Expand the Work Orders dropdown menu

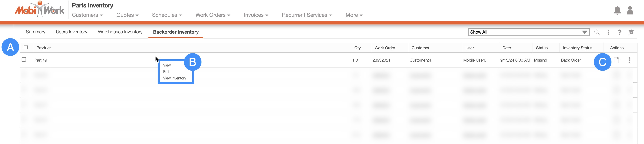(212, 15)
